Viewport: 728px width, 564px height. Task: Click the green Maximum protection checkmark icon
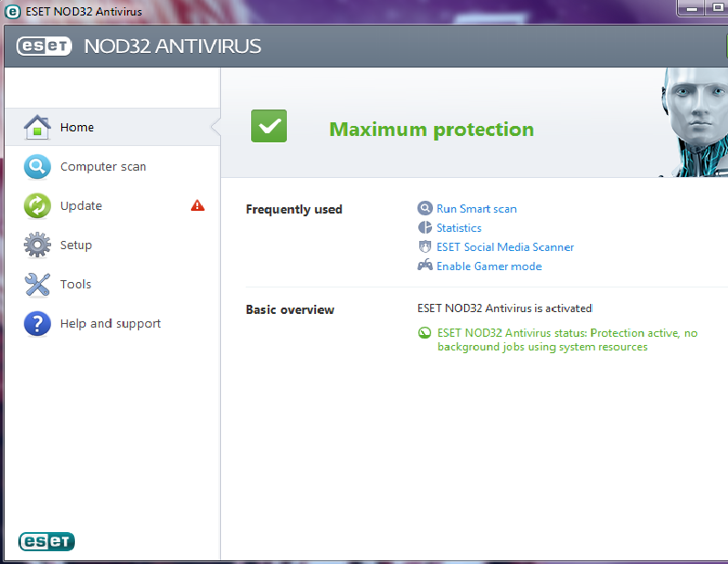point(269,126)
